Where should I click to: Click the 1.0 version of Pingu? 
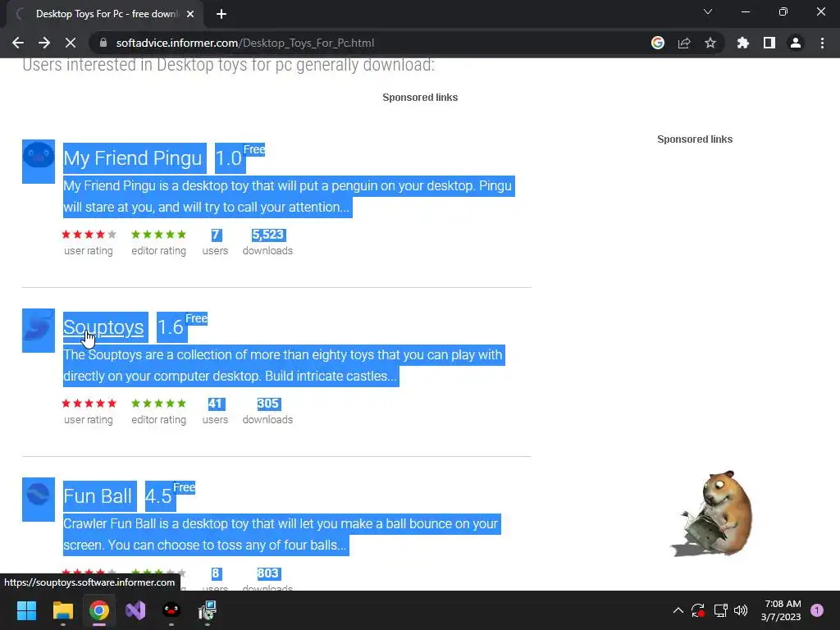click(229, 158)
